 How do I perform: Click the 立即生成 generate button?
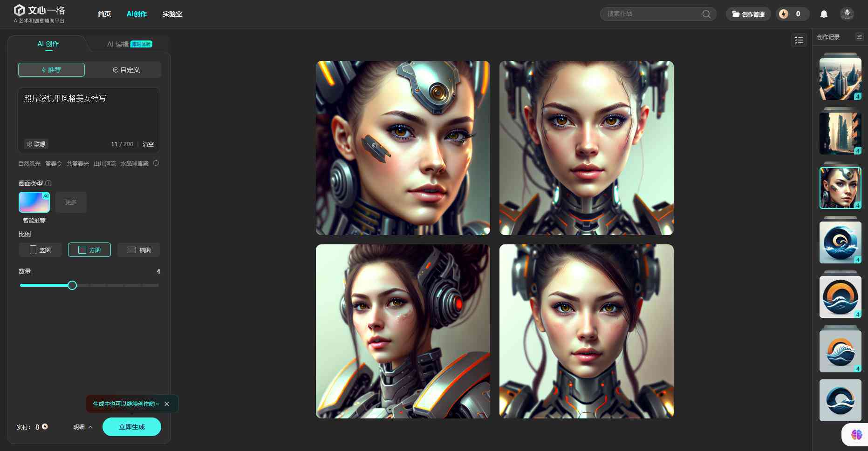(x=132, y=427)
